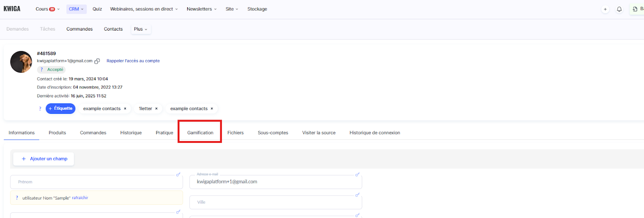This screenshot has height=218, width=644.
Task: Click help icon beside Accepté status
Action: point(41,70)
